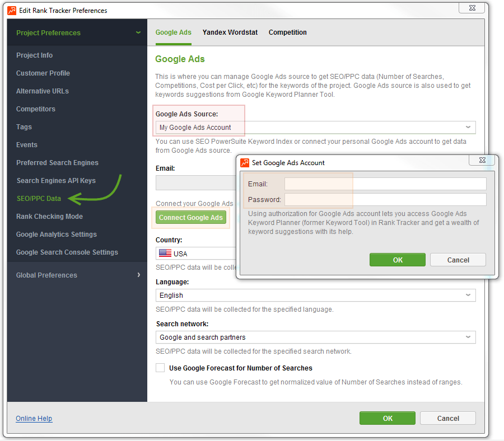Image resolution: width=504 pixels, height=441 pixels.
Task: Close the Edit Rank Tracker Preferences window
Action: point(472,8)
